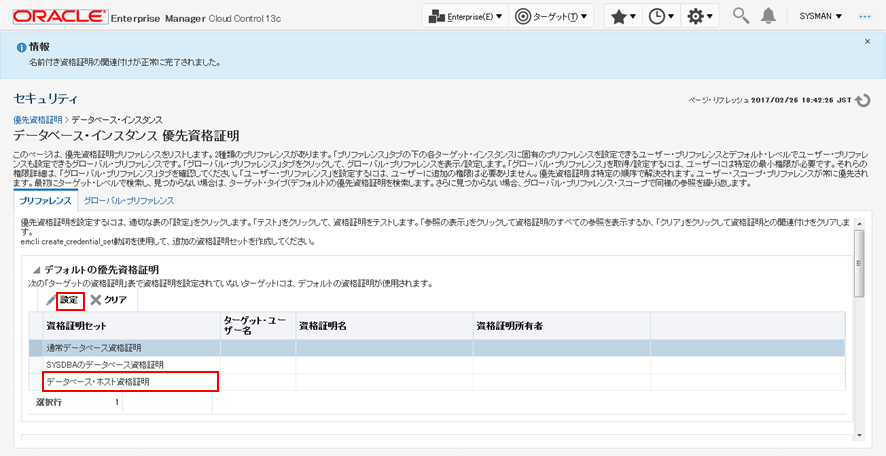886x456 pixels.
Task: Click the vertical scrollbar thumb
Action: 859,263
